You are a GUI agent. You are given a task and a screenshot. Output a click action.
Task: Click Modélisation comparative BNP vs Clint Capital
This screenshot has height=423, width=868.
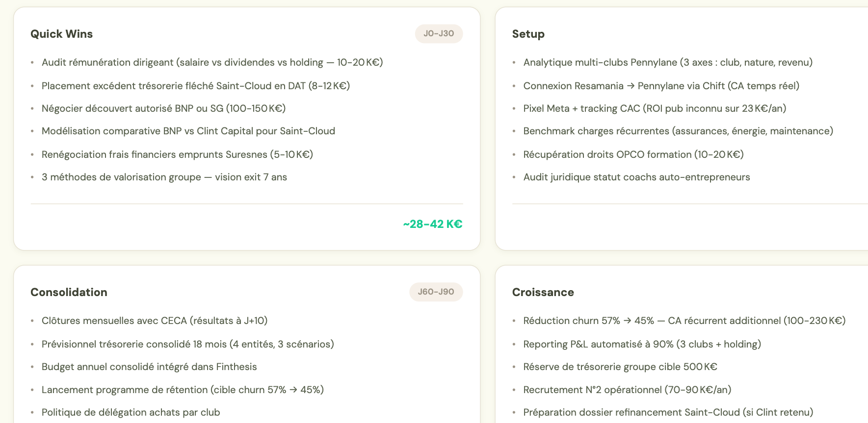188,131
